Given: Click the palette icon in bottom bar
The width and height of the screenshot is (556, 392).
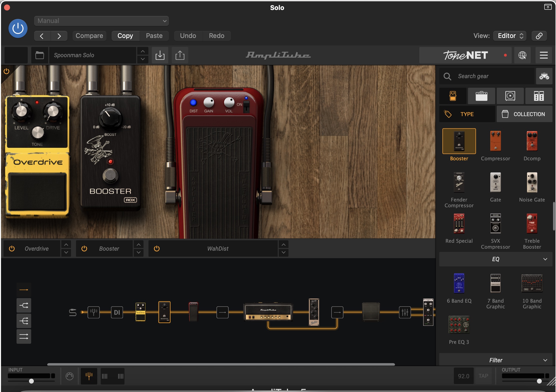Looking at the screenshot, I should pyautogui.click(x=69, y=376).
